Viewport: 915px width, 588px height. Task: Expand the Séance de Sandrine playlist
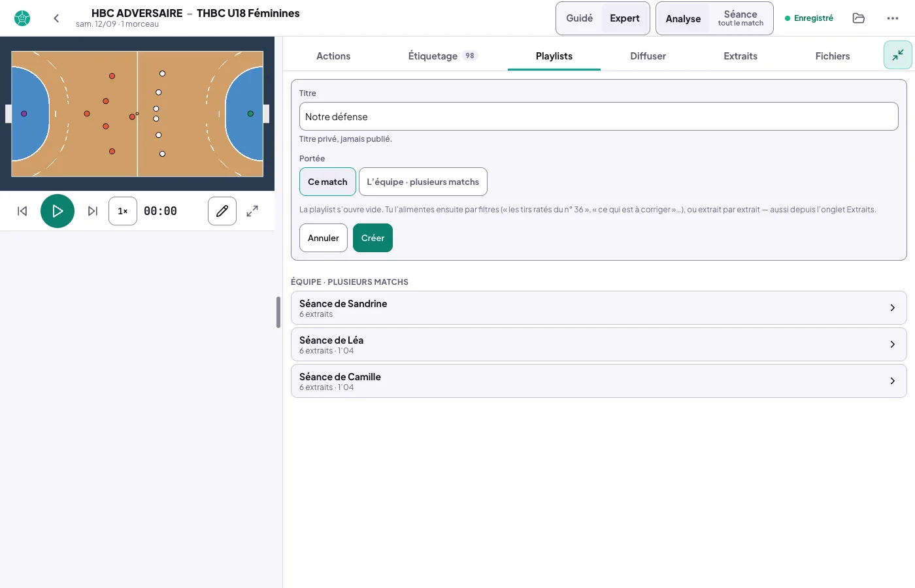pyautogui.click(x=599, y=308)
